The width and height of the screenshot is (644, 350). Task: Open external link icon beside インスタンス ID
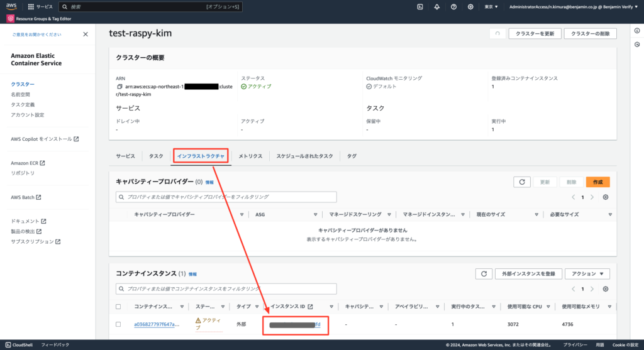tap(310, 307)
